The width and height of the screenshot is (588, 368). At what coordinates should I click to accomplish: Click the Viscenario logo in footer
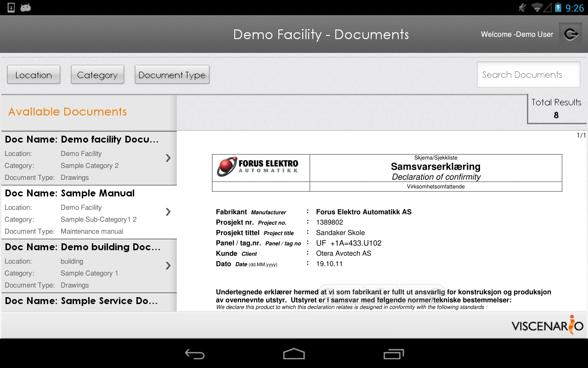(548, 325)
